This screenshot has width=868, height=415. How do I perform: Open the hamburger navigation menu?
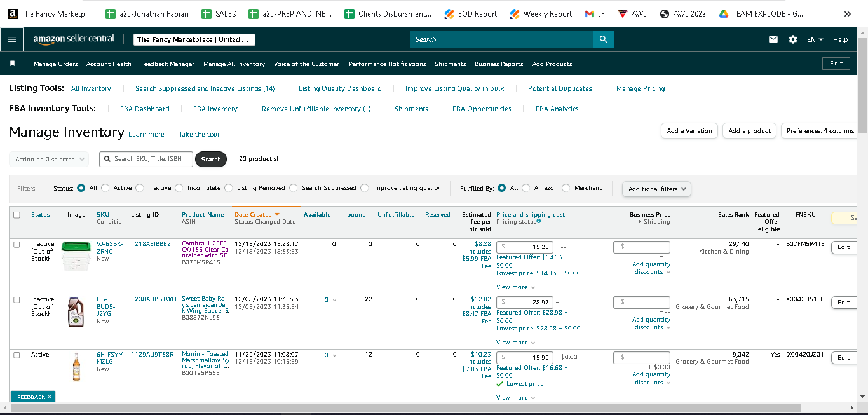point(12,39)
